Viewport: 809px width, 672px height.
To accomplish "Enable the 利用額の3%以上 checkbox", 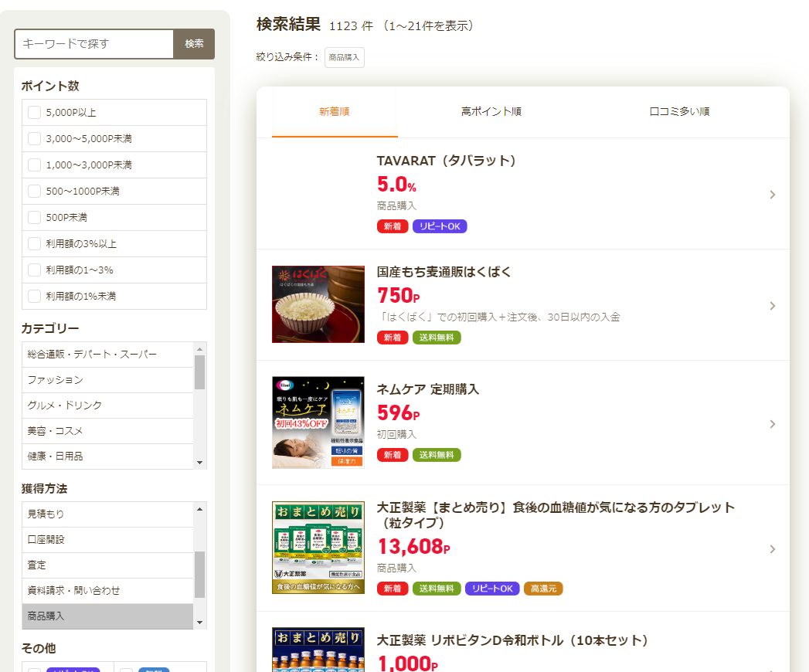I will click(x=34, y=244).
